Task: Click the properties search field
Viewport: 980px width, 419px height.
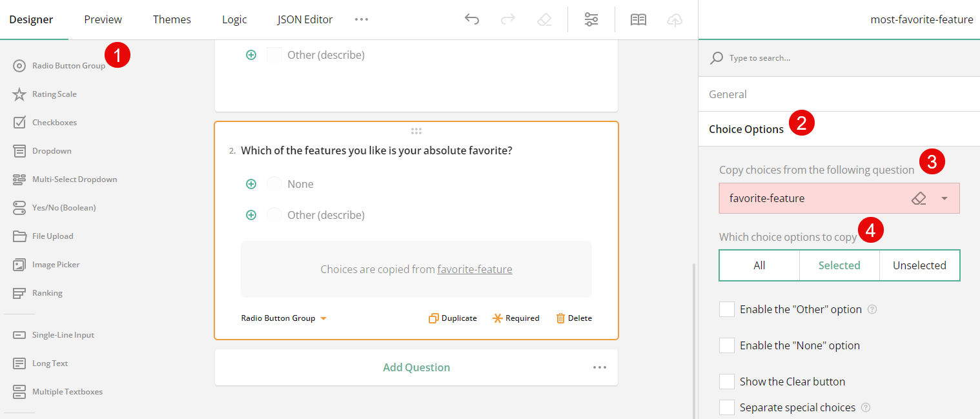Action: pyautogui.click(x=807, y=57)
